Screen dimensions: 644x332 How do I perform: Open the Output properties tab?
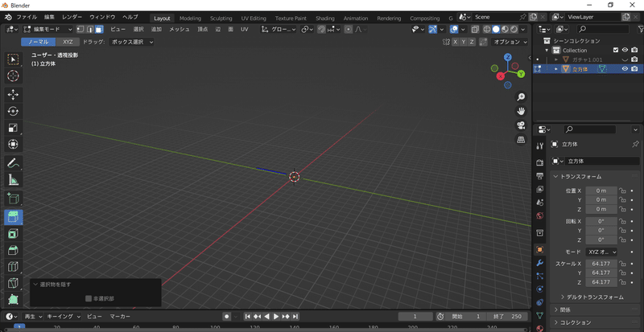click(x=540, y=176)
